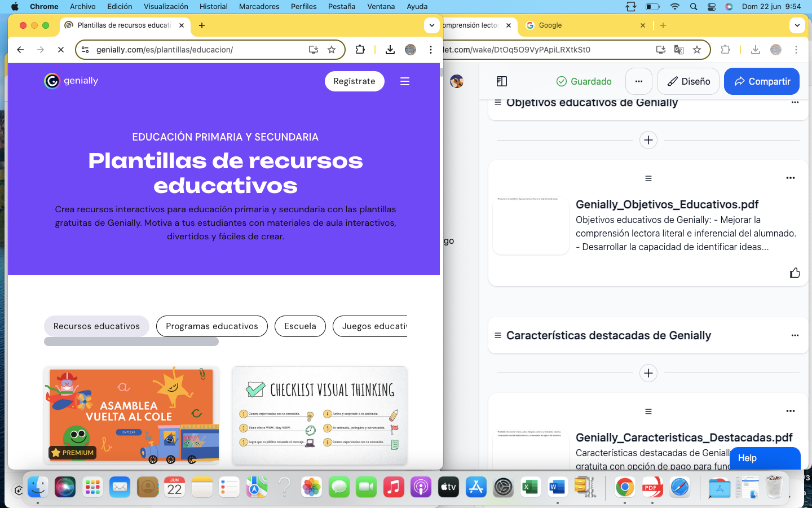
Task: Open the Asamblea Vuelta al Cole template
Action: (131, 415)
